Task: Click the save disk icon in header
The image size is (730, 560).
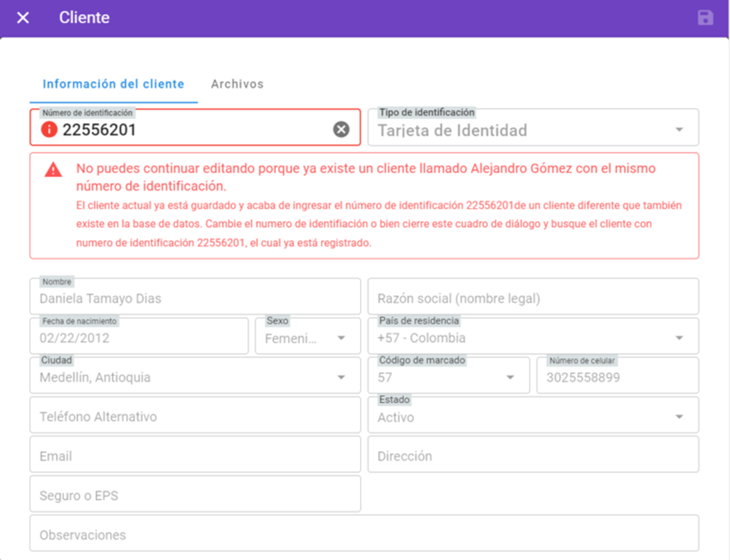Action: click(705, 18)
